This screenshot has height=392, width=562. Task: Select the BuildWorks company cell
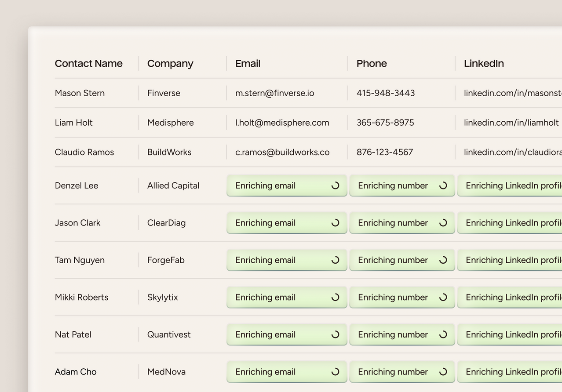(169, 152)
